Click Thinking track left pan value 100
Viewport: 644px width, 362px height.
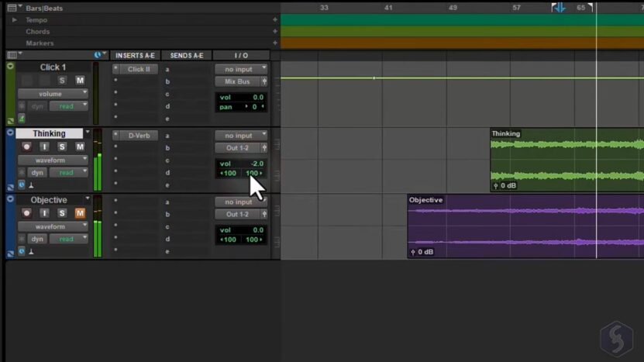click(x=229, y=173)
